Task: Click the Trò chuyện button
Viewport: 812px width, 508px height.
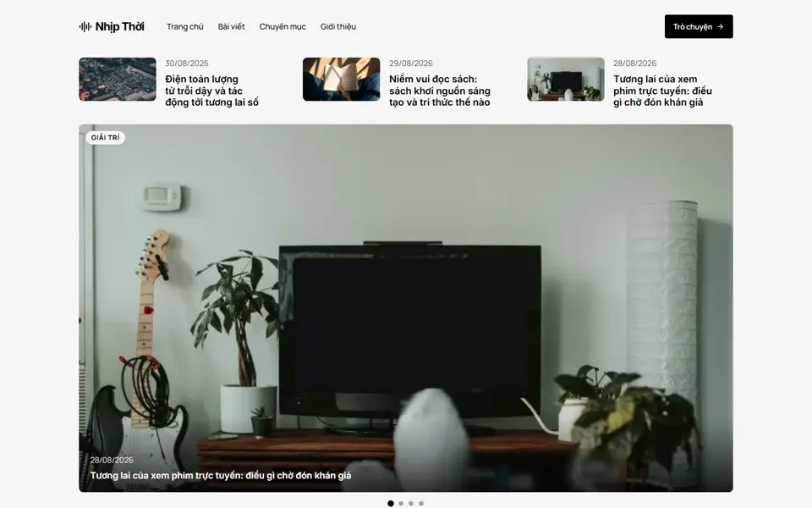Action: (699, 26)
